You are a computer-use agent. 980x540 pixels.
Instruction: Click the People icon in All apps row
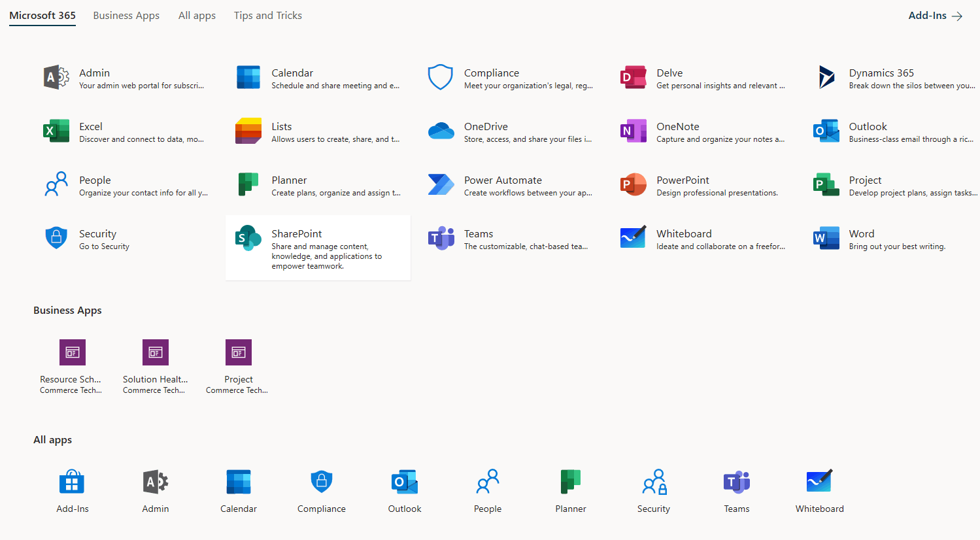(x=488, y=482)
